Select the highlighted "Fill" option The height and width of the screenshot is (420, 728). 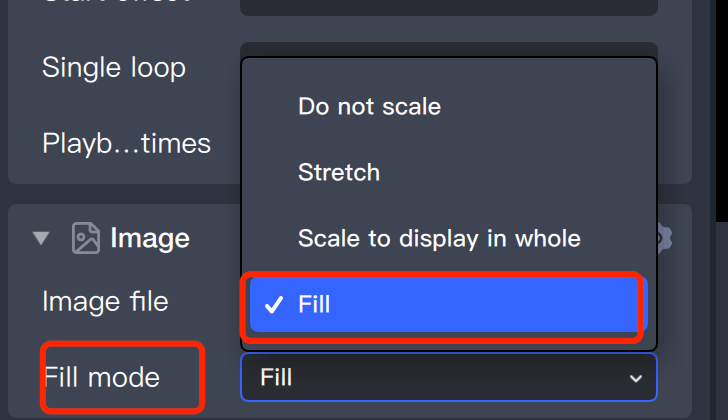coord(444,305)
